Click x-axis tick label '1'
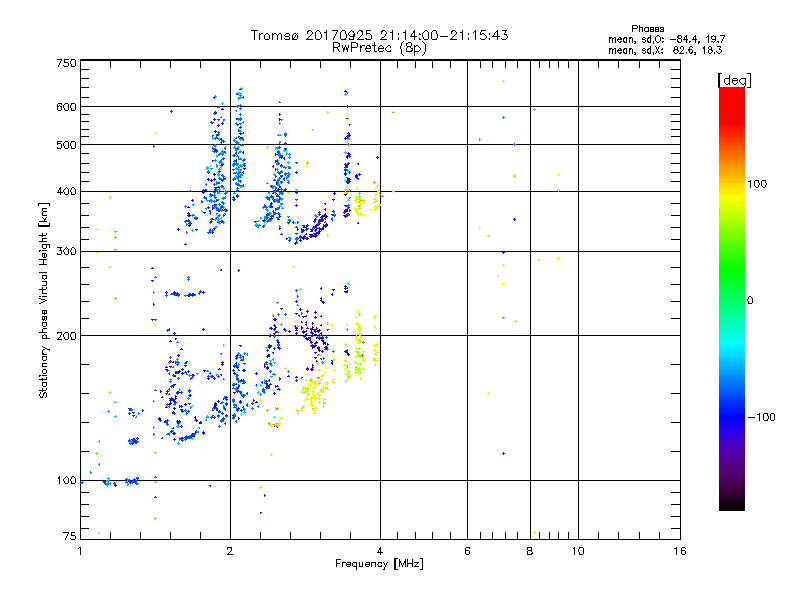The image size is (800, 600). [x=80, y=551]
